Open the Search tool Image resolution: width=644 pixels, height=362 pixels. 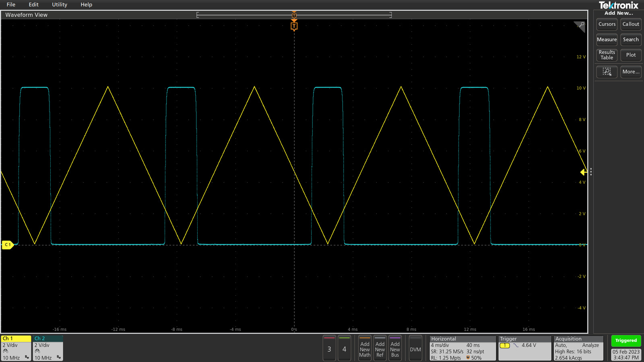631,39
